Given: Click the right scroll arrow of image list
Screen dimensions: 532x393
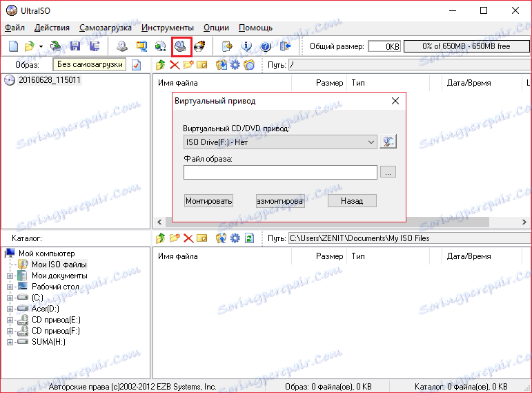Looking at the screenshot, I should click(524, 222).
